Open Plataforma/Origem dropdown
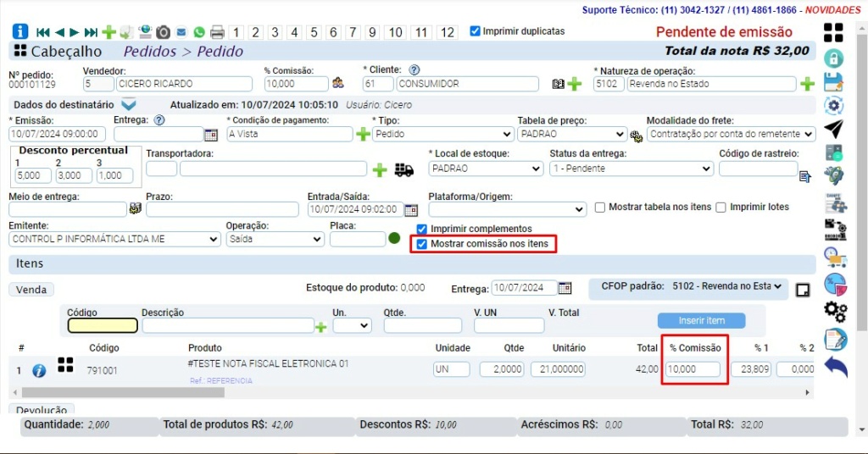Image resolution: width=868 pixels, height=454 pixels. click(x=507, y=209)
